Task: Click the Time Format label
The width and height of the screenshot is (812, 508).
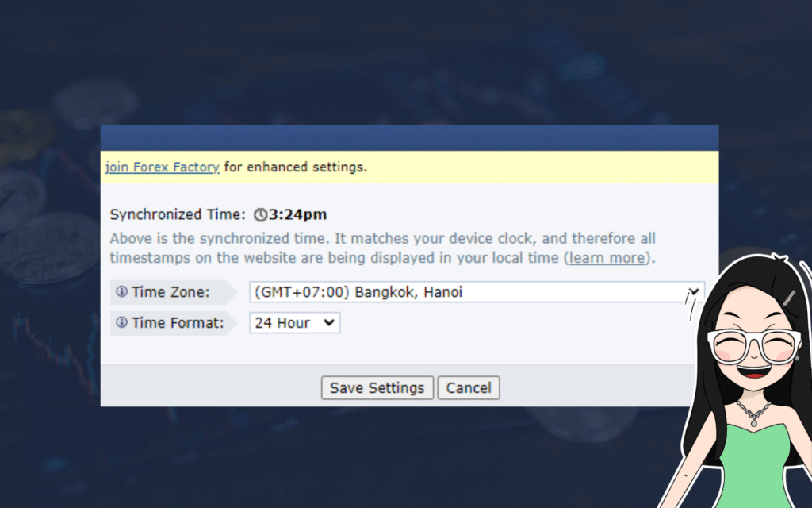Action: (178, 323)
